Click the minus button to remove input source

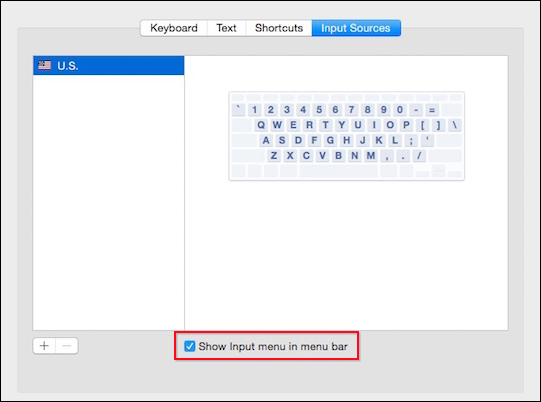(67, 346)
